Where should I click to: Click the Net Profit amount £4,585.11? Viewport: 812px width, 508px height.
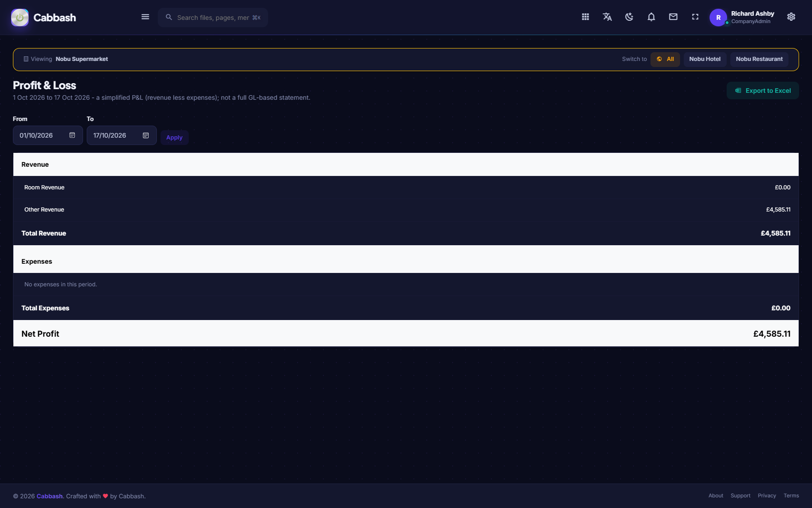click(772, 333)
